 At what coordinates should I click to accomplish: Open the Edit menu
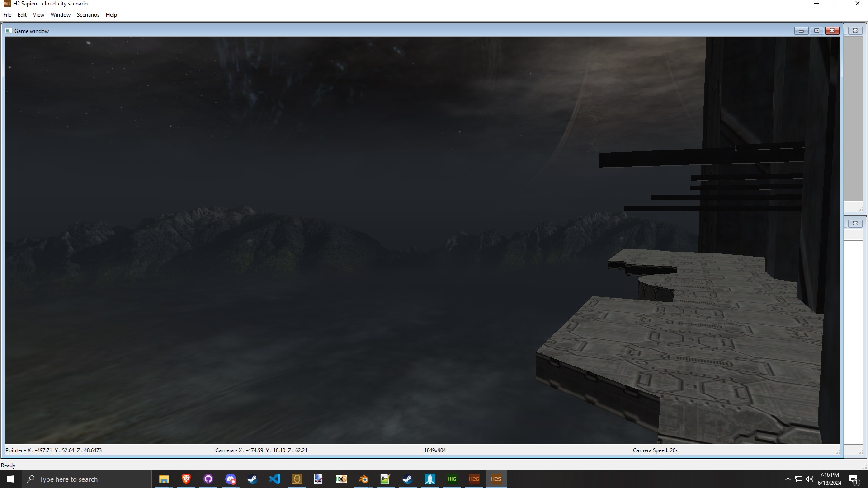pos(22,15)
